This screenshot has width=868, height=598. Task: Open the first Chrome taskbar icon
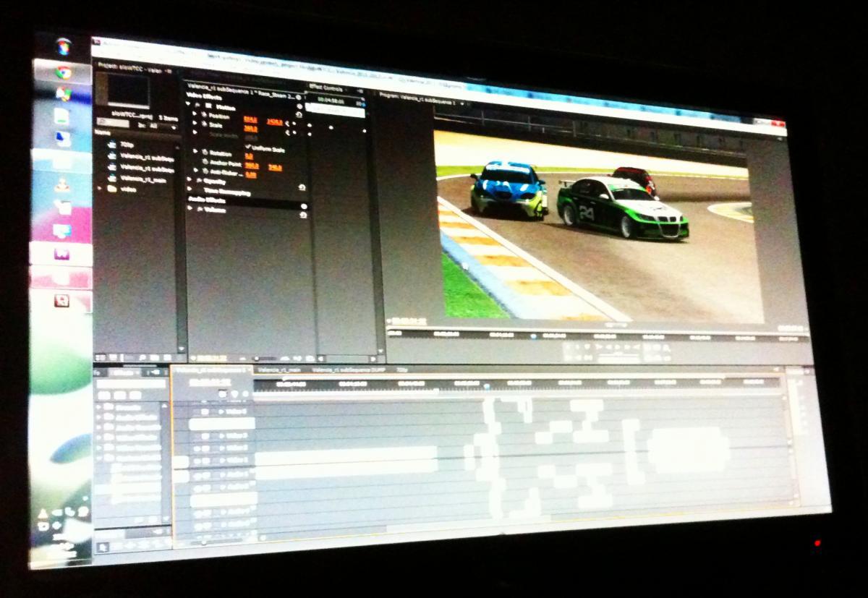click(x=64, y=72)
